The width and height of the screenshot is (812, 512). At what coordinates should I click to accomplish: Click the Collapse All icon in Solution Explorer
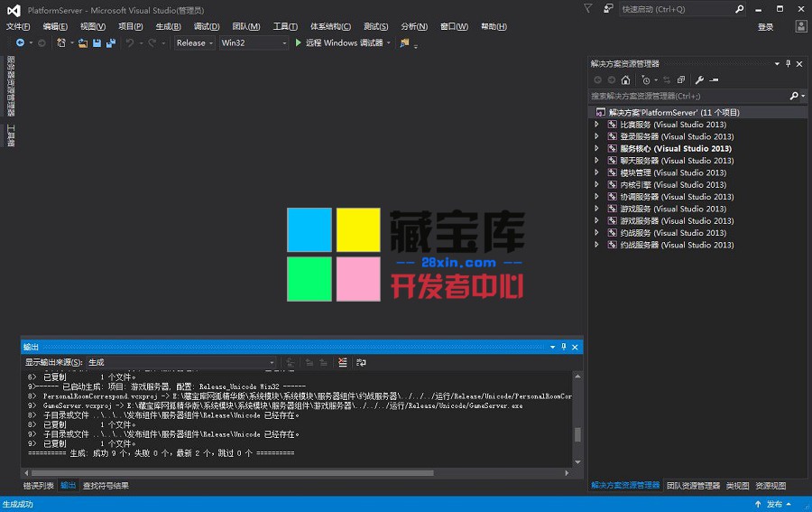(x=681, y=80)
